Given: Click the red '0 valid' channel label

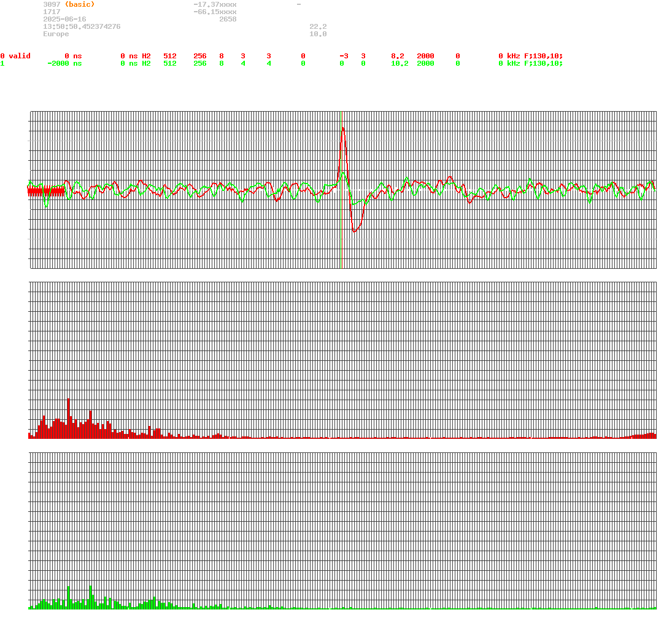Looking at the screenshot, I should [15, 56].
